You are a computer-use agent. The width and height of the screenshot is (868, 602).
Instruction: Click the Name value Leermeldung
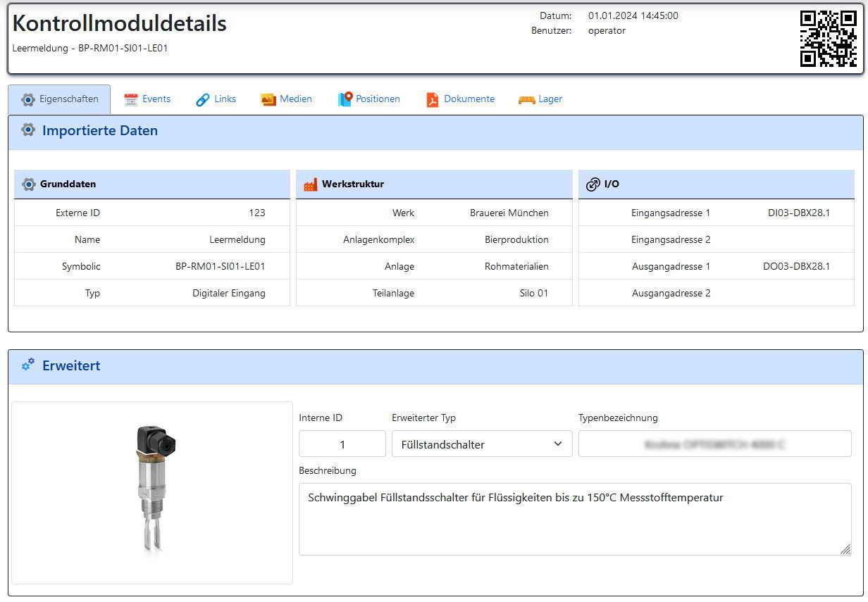click(x=237, y=239)
